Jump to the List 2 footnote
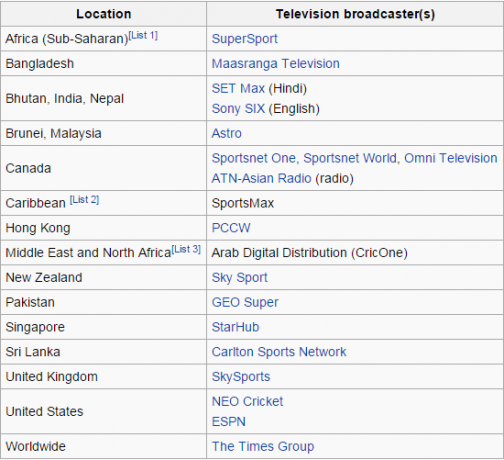 click(84, 200)
